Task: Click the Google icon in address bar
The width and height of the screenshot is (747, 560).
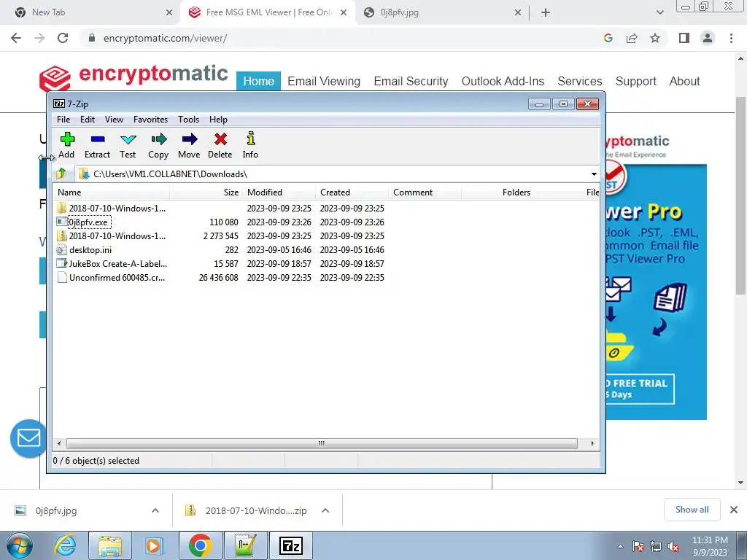Action: pyautogui.click(x=608, y=38)
